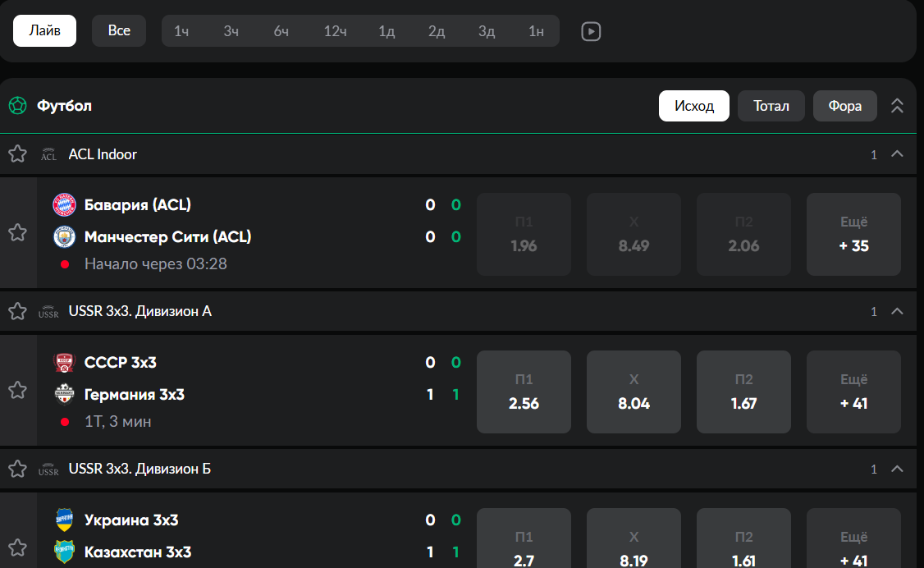Filter matches by 1н timeframe
Viewport: 924px width, 568px height.
click(x=536, y=31)
